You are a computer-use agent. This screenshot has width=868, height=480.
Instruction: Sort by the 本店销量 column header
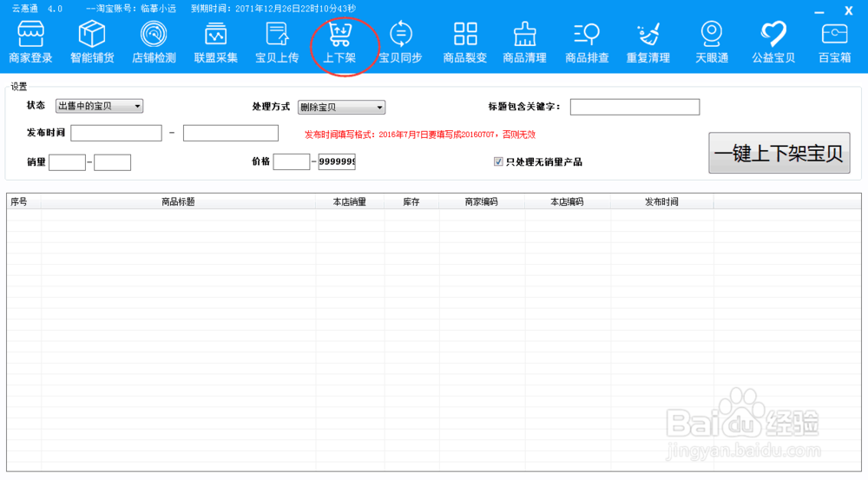pyautogui.click(x=350, y=201)
